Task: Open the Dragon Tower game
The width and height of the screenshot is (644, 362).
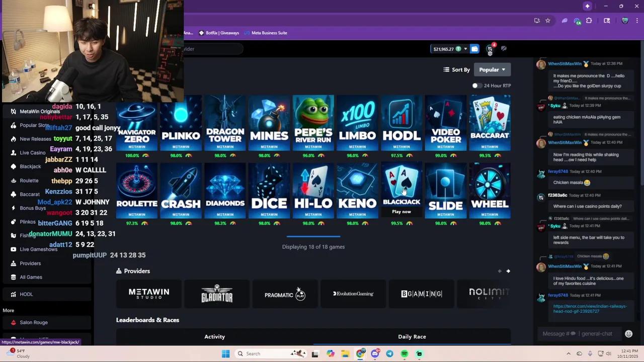Action: [225, 123]
